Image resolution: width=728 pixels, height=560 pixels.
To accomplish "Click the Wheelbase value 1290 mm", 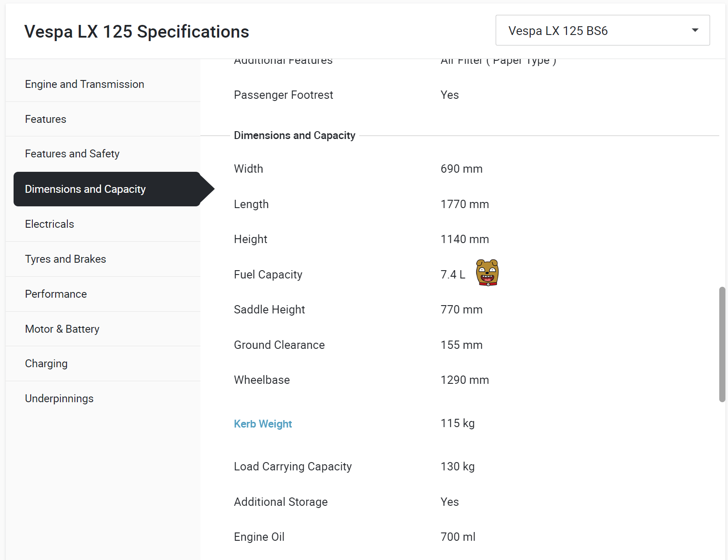I will (465, 380).
